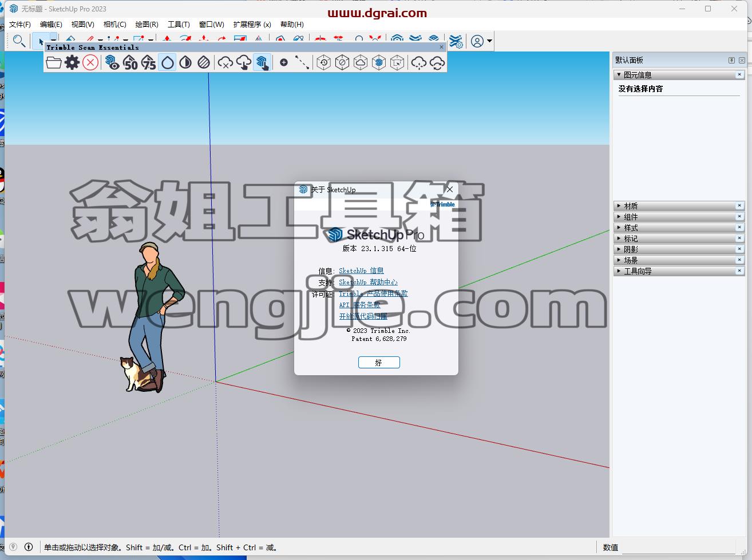
Task: Click the point cloud cube eye icon
Action: [x=112, y=62]
